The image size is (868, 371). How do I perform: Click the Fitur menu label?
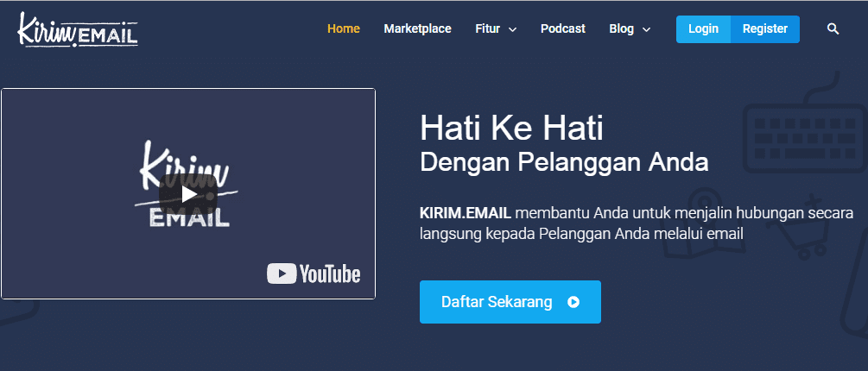(487, 28)
